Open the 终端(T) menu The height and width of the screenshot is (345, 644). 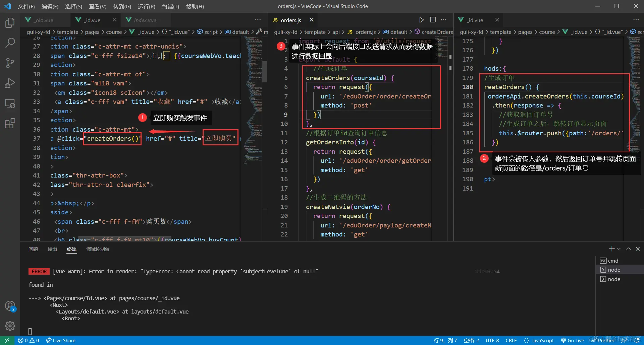click(x=170, y=6)
